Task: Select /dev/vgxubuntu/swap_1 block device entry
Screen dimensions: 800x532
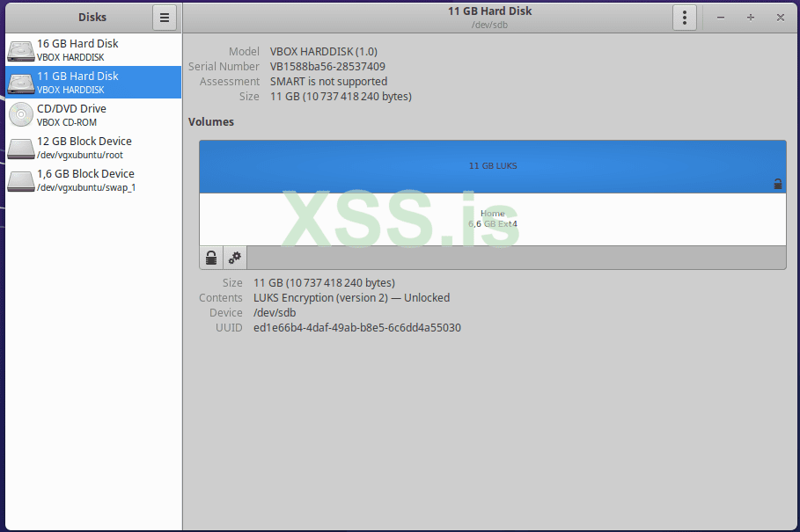Action: (93, 180)
